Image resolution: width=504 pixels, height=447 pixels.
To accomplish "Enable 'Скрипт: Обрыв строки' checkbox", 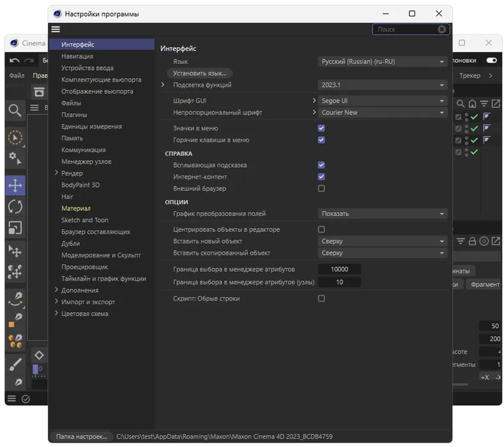I will click(x=321, y=299).
